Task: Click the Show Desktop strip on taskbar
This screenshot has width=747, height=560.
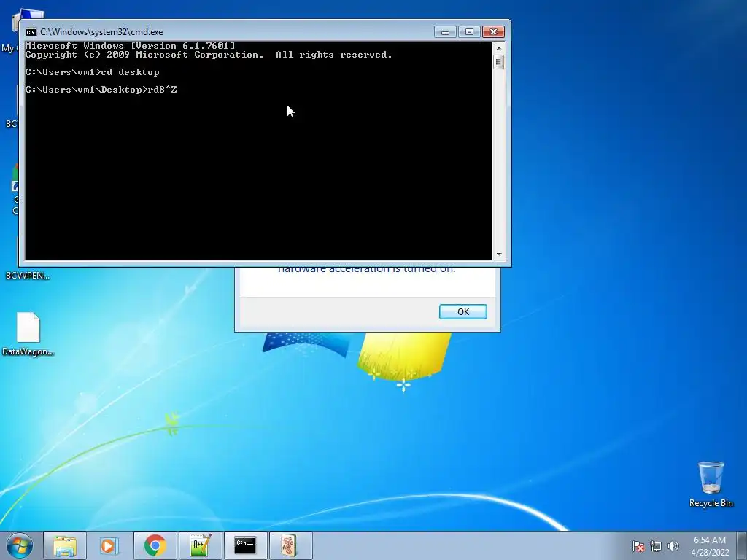Action: point(742,545)
